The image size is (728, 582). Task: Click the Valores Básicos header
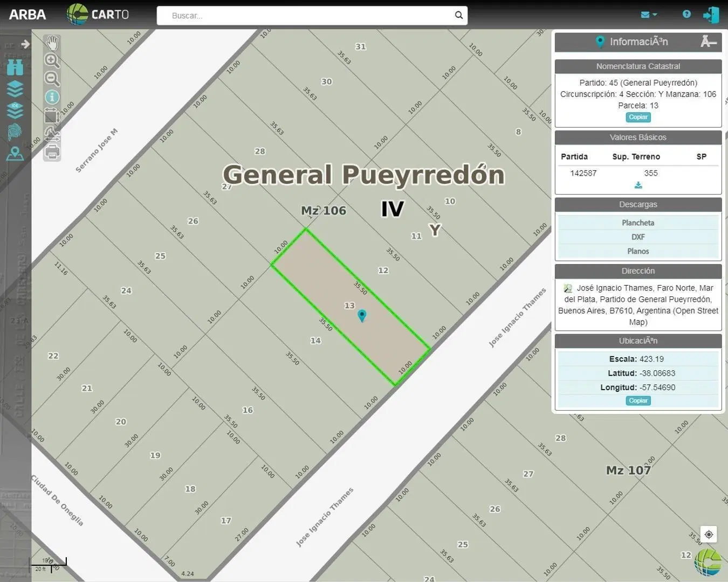pos(638,137)
